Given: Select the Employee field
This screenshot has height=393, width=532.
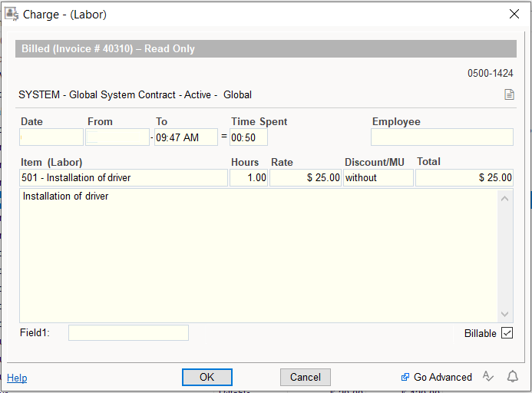Looking at the screenshot, I should point(441,137).
